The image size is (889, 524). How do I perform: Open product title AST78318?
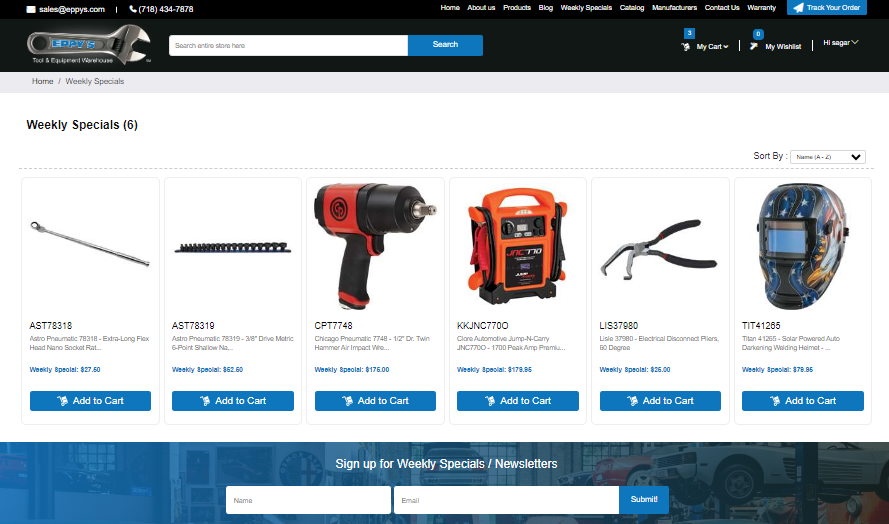pos(50,326)
